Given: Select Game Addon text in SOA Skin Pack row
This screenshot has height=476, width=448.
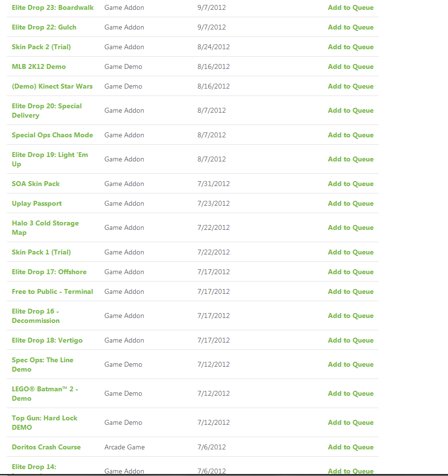Looking at the screenshot, I should pos(124,184).
